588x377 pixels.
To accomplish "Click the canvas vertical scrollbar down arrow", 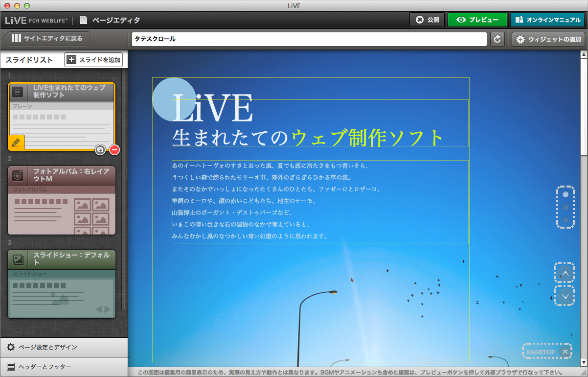I will click(x=584, y=362).
